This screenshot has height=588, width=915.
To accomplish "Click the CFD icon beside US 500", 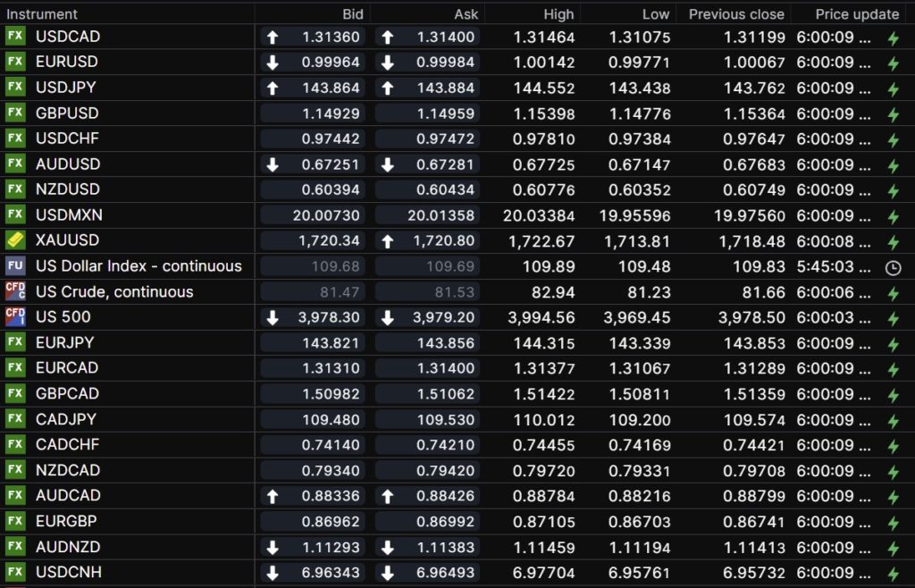I will (x=15, y=316).
